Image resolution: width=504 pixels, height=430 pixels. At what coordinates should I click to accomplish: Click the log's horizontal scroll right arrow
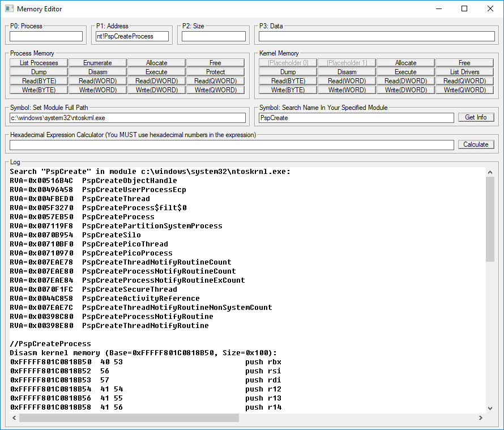pyautogui.click(x=481, y=418)
